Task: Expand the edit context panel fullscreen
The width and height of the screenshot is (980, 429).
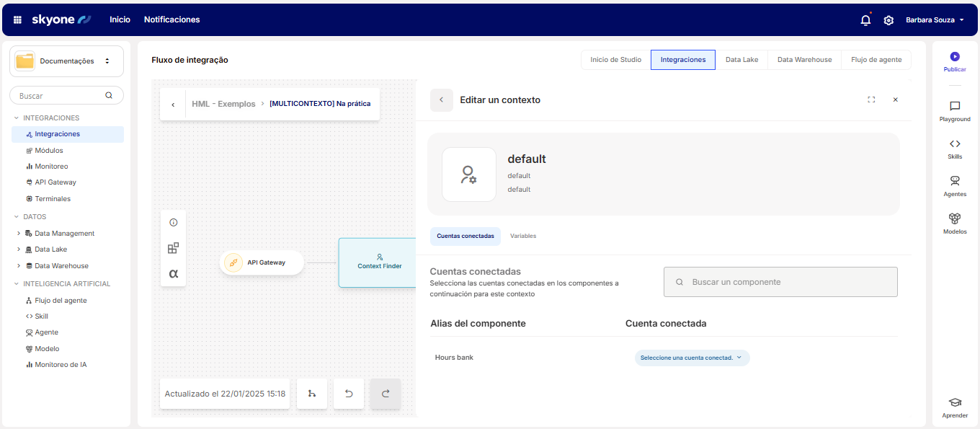Action: [871, 100]
